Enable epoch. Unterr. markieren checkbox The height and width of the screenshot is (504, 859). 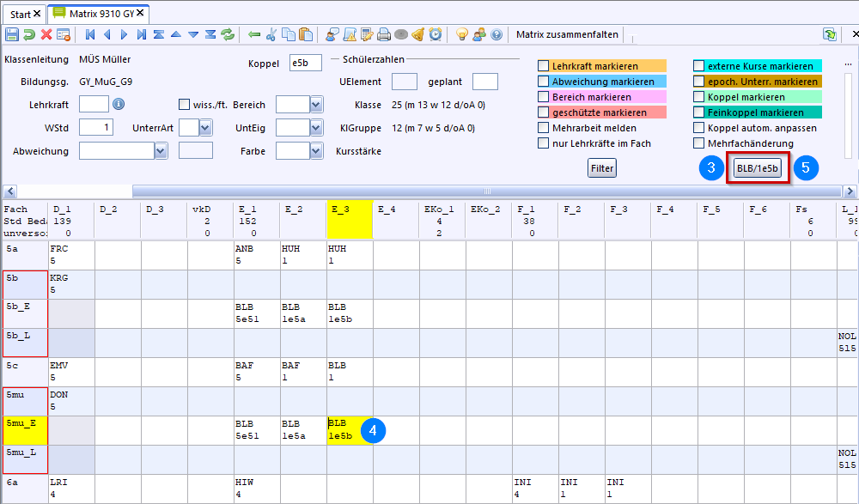pos(698,81)
